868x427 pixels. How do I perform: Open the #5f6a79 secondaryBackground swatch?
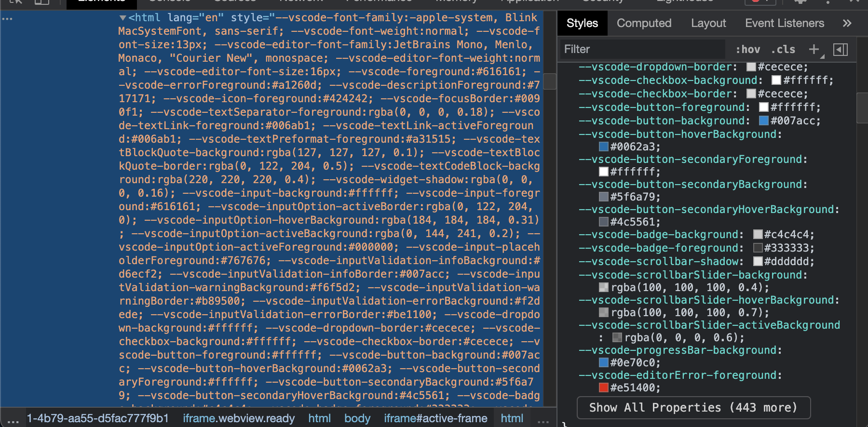tap(604, 197)
